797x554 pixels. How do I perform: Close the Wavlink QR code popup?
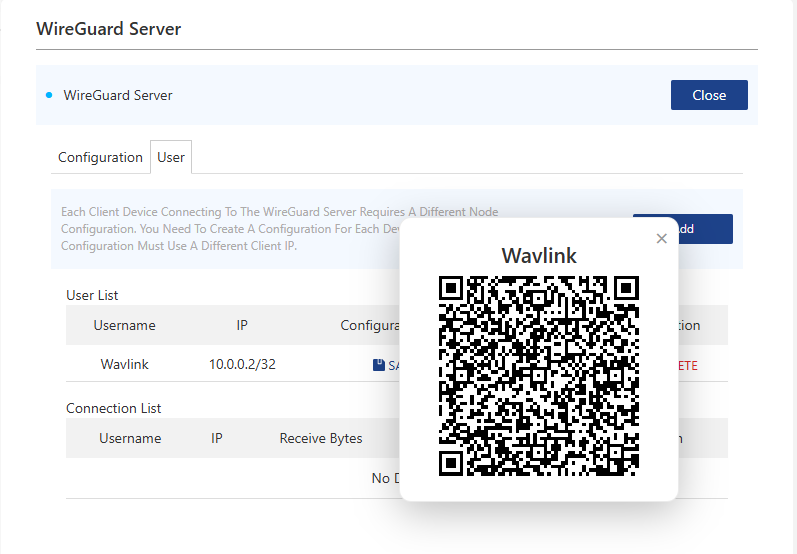661,238
